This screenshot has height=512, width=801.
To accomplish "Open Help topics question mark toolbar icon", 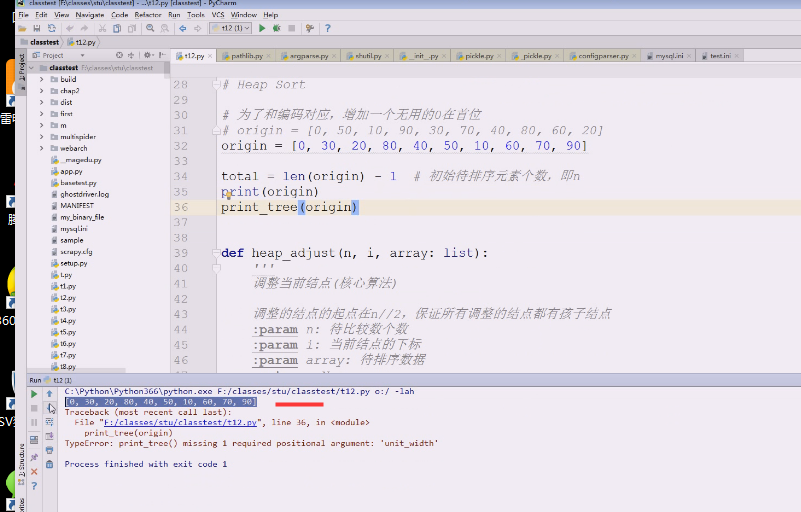I will point(327,29).
